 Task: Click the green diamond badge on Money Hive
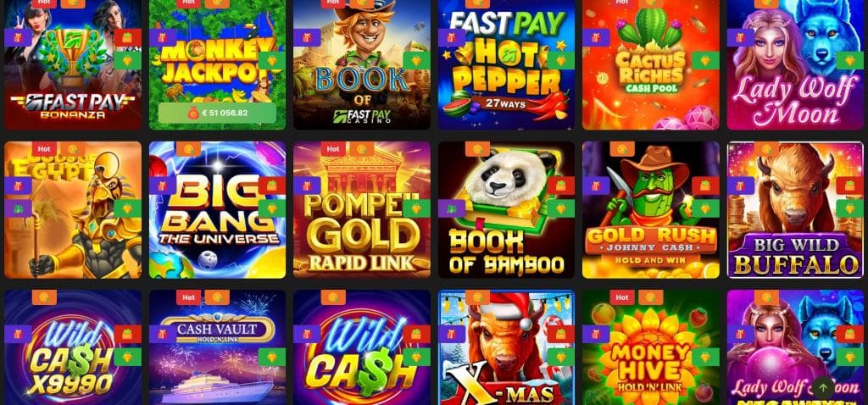(x=705, y=357)
